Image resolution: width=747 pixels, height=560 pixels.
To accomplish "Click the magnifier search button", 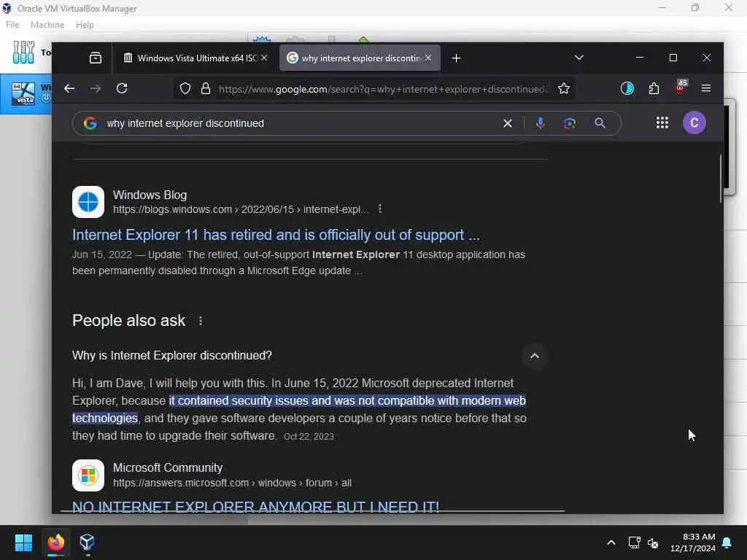I will (x=600, y=123).
